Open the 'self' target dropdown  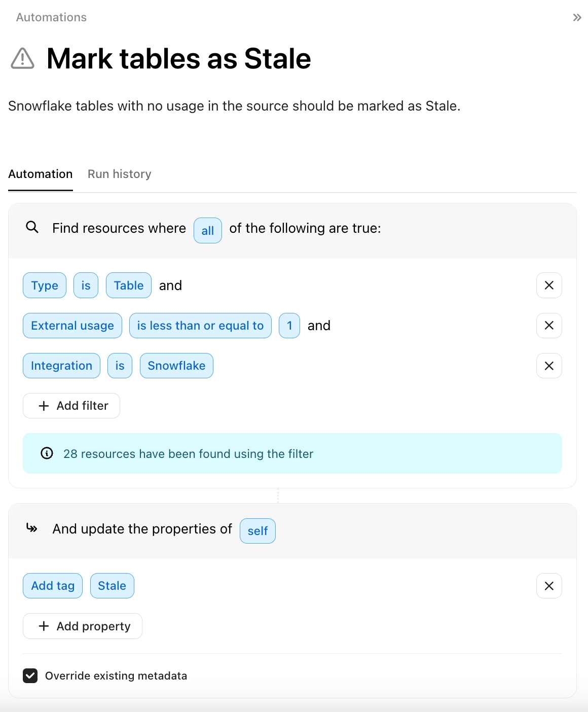pyautogui.click(x=258, y=531)
